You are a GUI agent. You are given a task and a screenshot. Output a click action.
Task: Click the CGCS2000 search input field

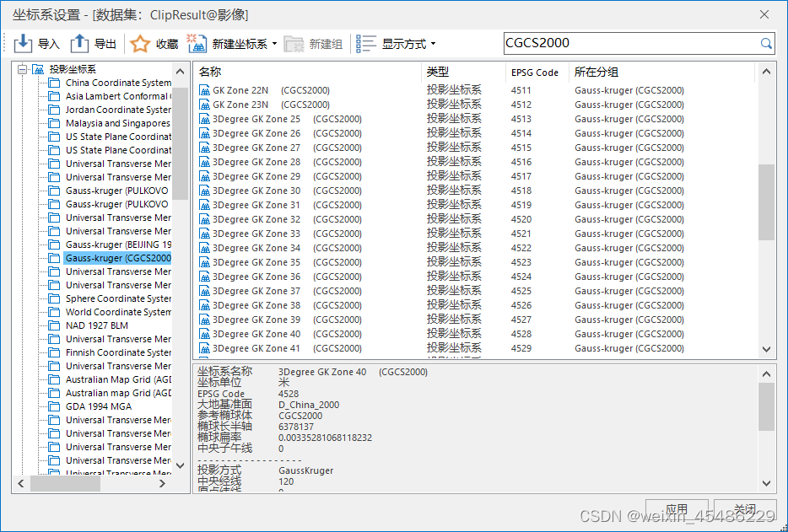click(x=631, y=43)
